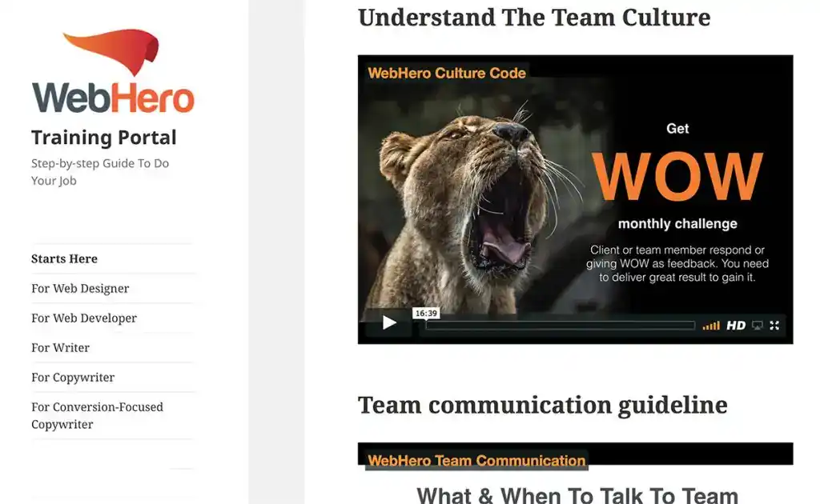Click the WebHero Team Communication banner

pos(476,460)
